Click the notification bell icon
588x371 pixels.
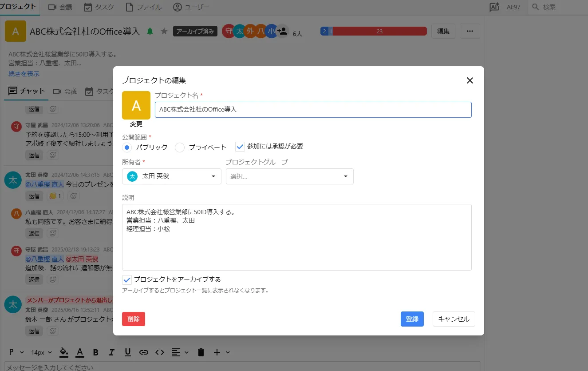point(150,31)
